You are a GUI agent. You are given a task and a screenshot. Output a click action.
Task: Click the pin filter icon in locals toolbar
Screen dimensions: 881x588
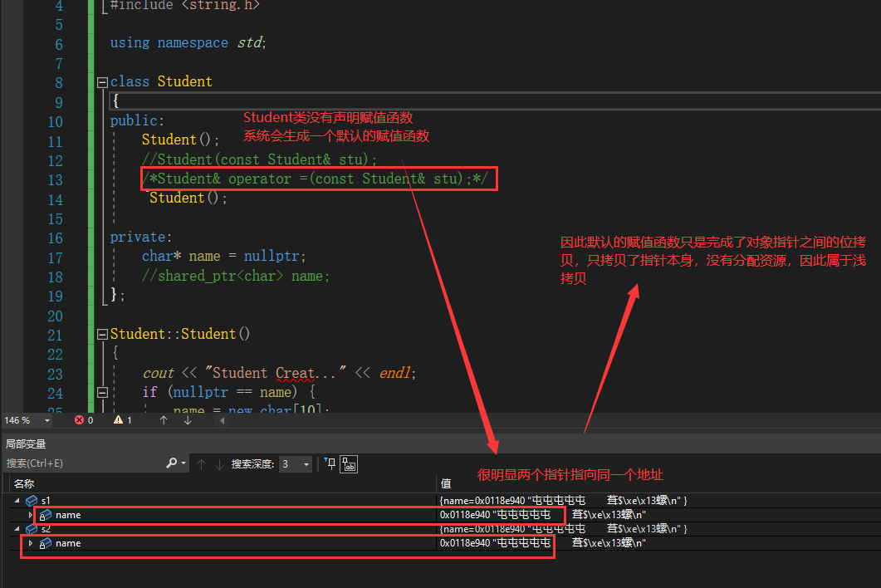[330, 463]
